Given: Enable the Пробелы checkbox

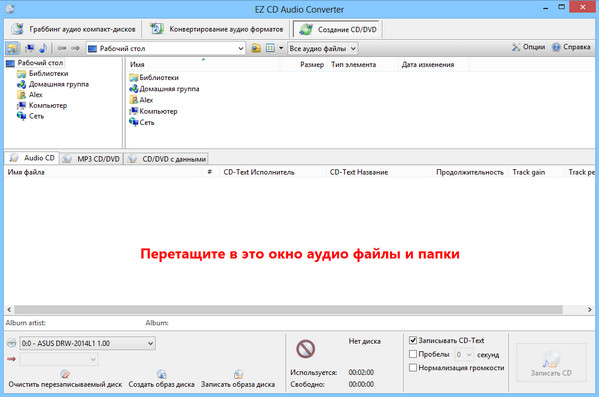Looking at the screenshot, I should point(413,354).
